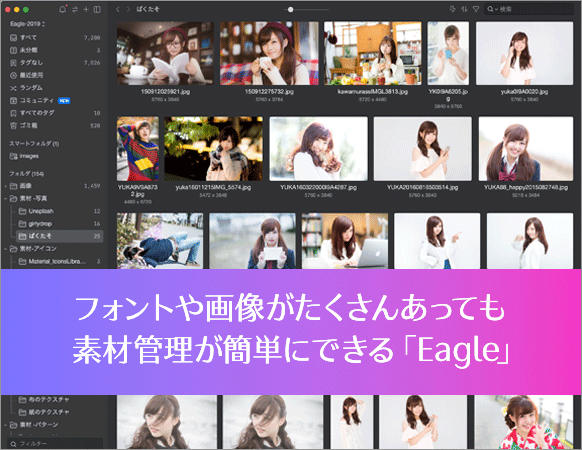Open the Eagle-2019 library dropdown
Image resolution: width=582 pixels, height=450 pixels.
pos(27,24)
